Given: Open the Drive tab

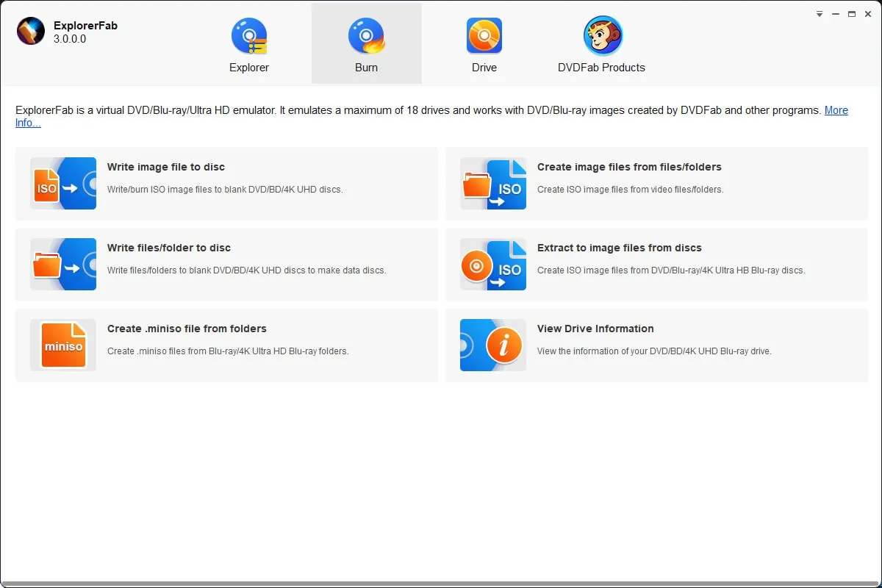Looking at the screenshot, I should pyautogui.click(x=484, y=44).
